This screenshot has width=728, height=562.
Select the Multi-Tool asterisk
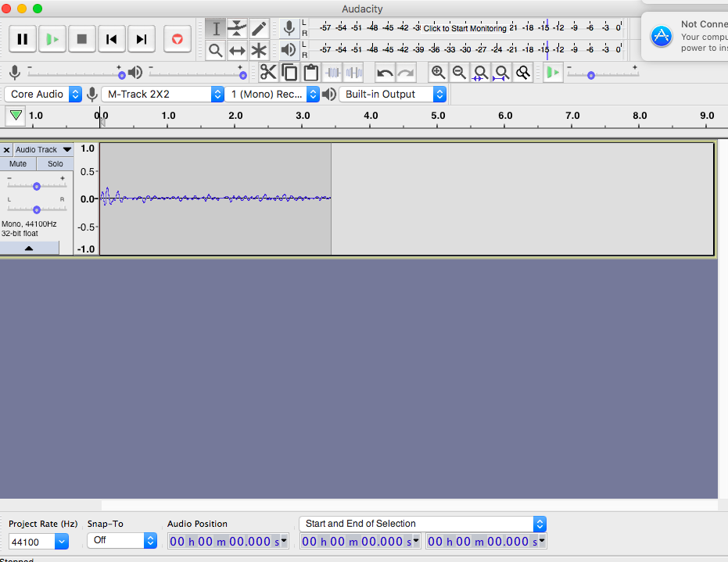259,50
